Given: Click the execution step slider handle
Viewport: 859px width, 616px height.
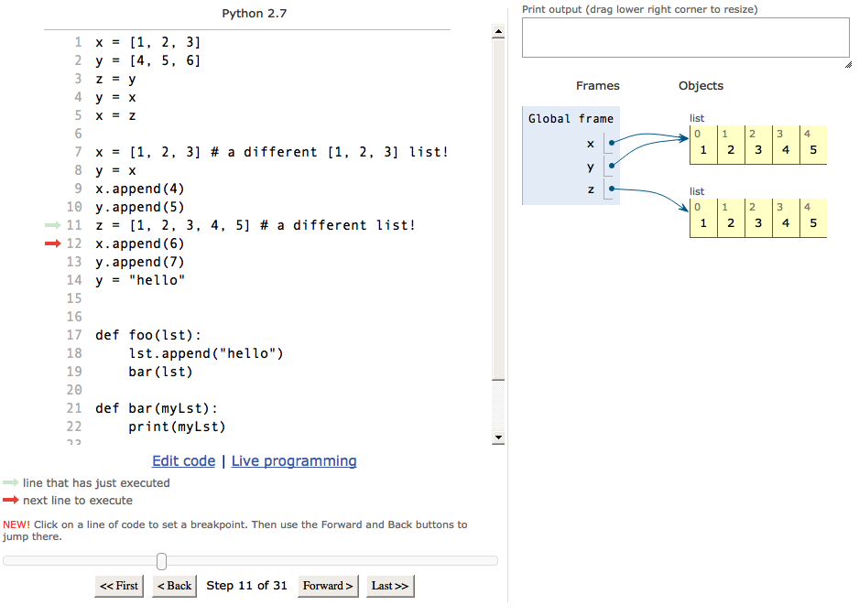Looking at the screenshot, I should 161,561.
